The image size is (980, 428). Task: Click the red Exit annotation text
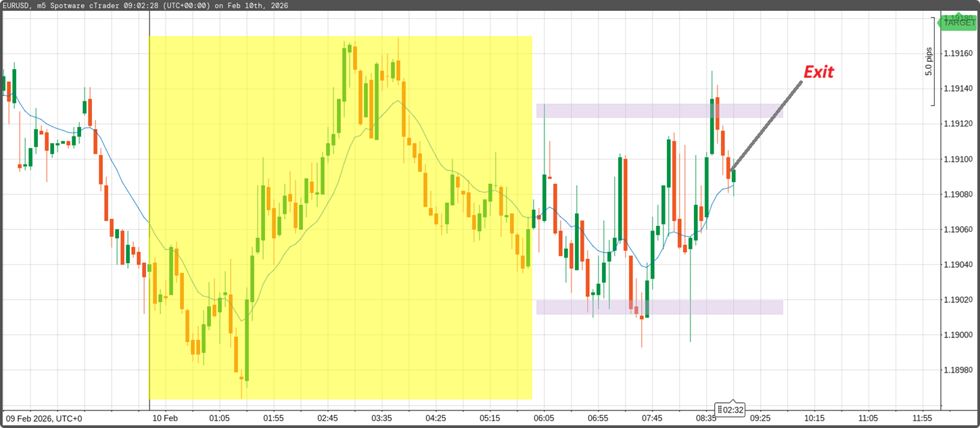point(818,72)
